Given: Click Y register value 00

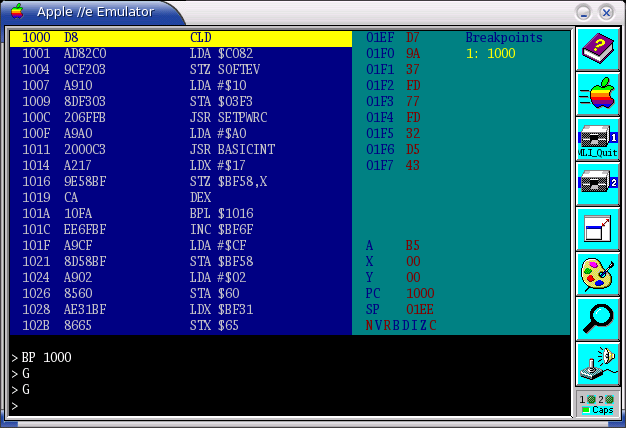Looking at the screenshot, I should click(413, 277).
